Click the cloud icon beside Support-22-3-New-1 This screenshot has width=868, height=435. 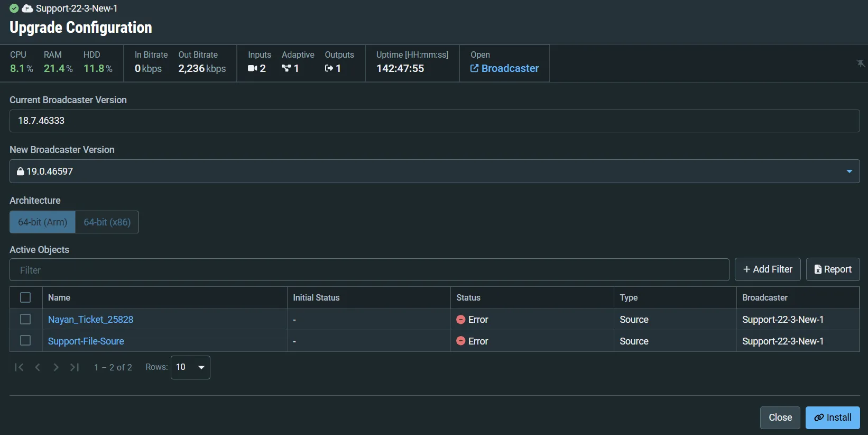(27, 8)
